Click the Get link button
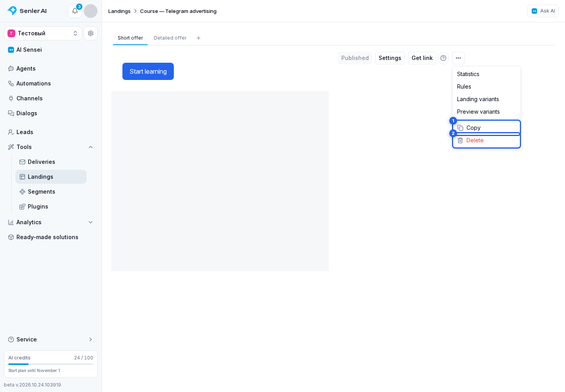 422,58
